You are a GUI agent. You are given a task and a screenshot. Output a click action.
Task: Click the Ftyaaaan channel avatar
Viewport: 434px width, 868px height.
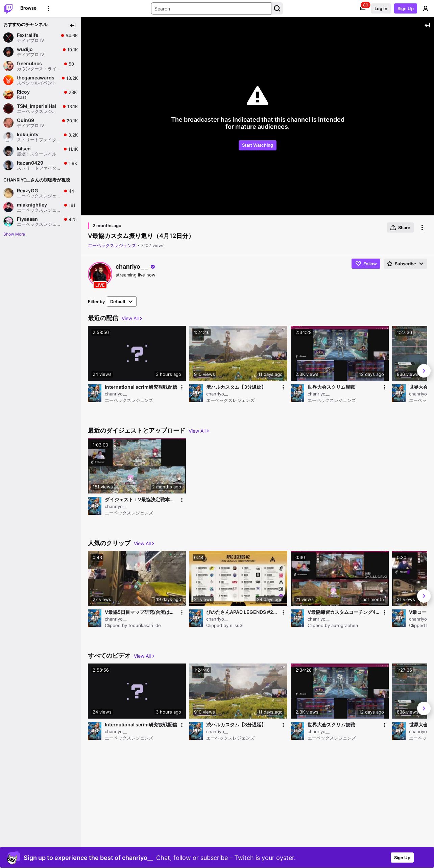8,221
